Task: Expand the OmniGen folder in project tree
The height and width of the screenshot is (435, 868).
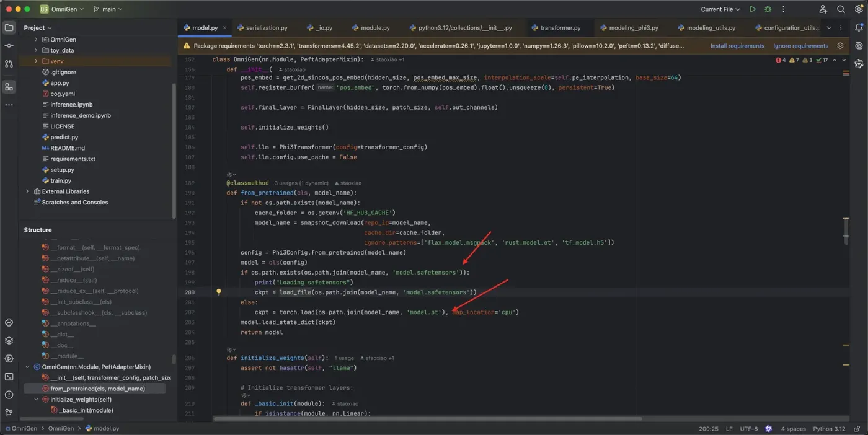Action: point(36,40)
